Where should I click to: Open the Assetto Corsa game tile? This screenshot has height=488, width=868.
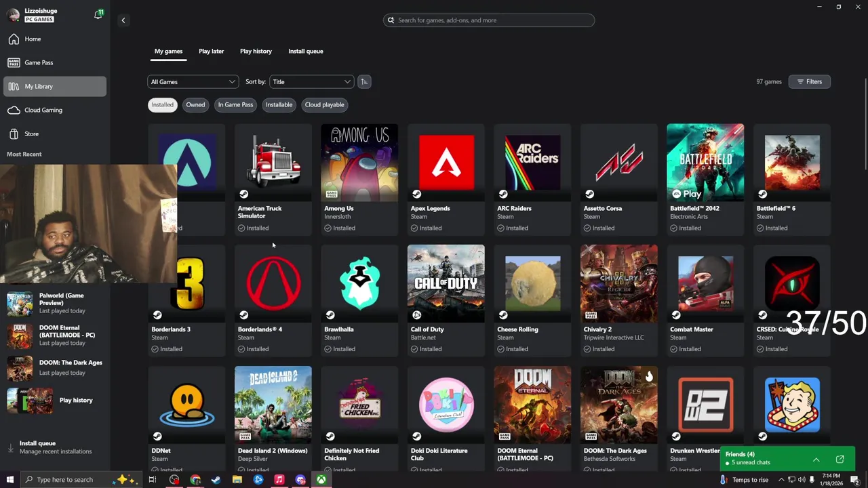tap(619, 180)
